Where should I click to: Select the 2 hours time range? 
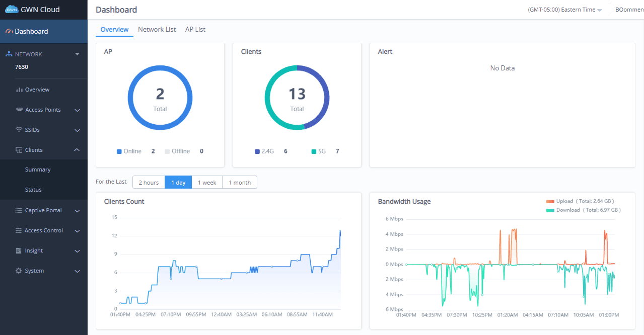pos(149,182)
